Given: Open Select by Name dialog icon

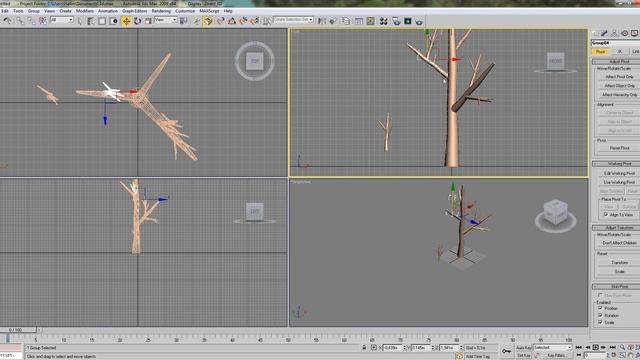Looking at the screenshot, I should tap(90, 21).
